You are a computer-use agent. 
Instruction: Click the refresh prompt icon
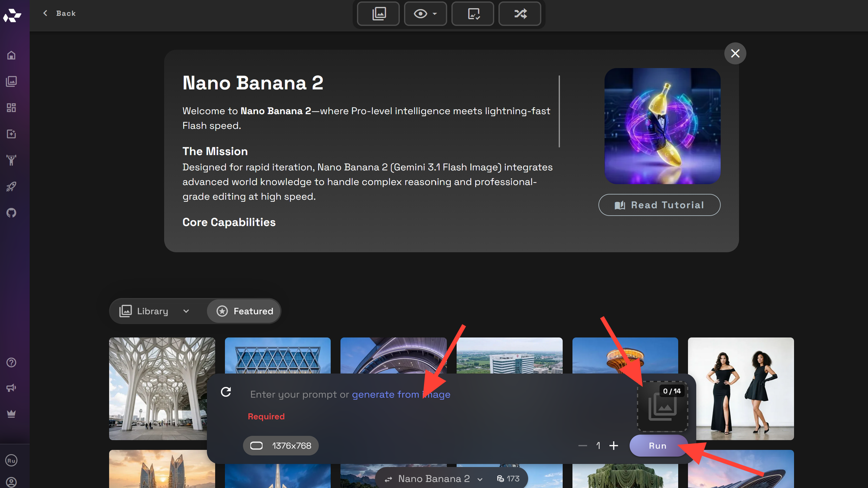pyautogui.click(x=226, y=392)
